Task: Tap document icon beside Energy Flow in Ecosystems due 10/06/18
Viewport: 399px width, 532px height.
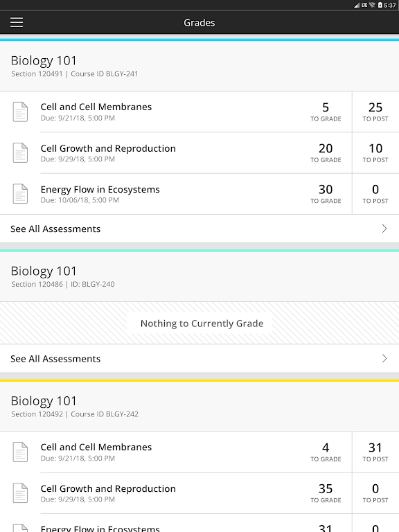Action: pyautogui.click(x=20, y=194)
